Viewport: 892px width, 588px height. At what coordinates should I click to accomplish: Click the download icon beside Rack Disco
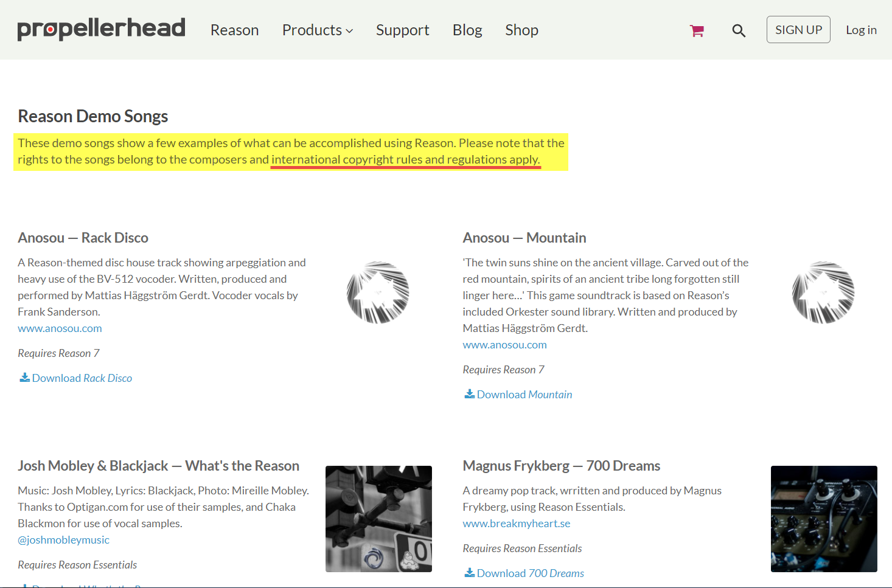pyautogui.click(x=24, y=378)
